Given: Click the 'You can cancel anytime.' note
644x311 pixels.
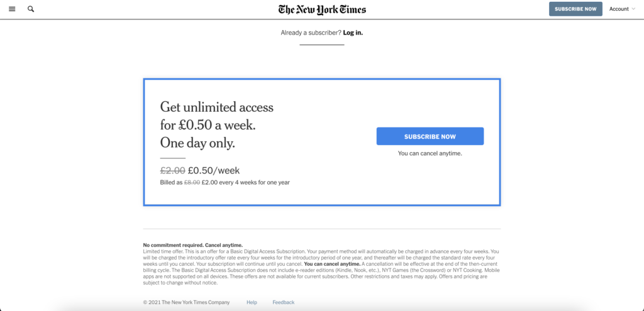Looking at the screenshot, I should pos(430,153).
